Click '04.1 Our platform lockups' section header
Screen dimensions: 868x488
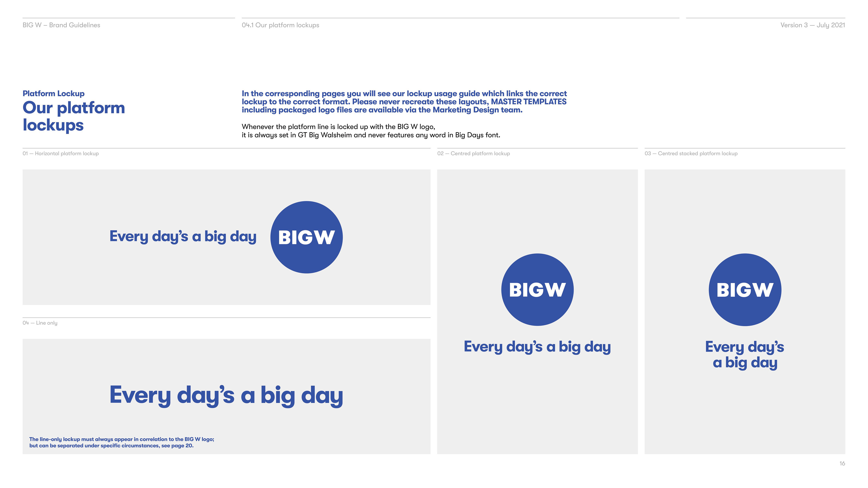point(280,25)
